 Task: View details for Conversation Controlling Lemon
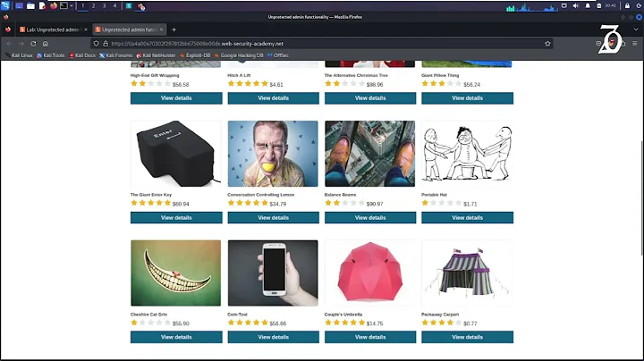pyautogui.click(x=273, y=217)
